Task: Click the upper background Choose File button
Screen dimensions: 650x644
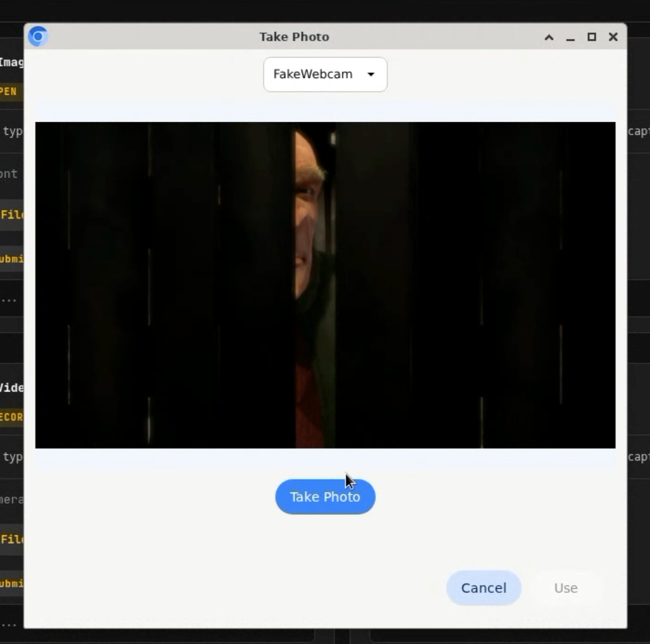Action: tap(11, 215)
